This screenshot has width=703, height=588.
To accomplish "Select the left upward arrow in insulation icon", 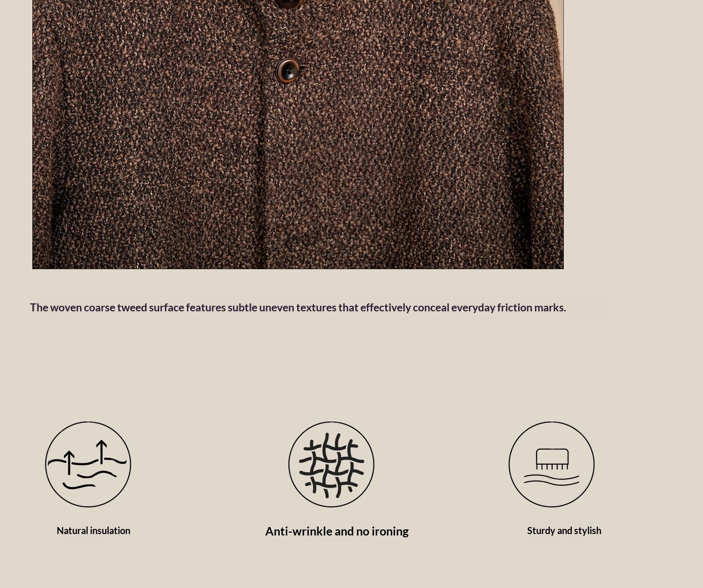I will click(x=69, y=463).
